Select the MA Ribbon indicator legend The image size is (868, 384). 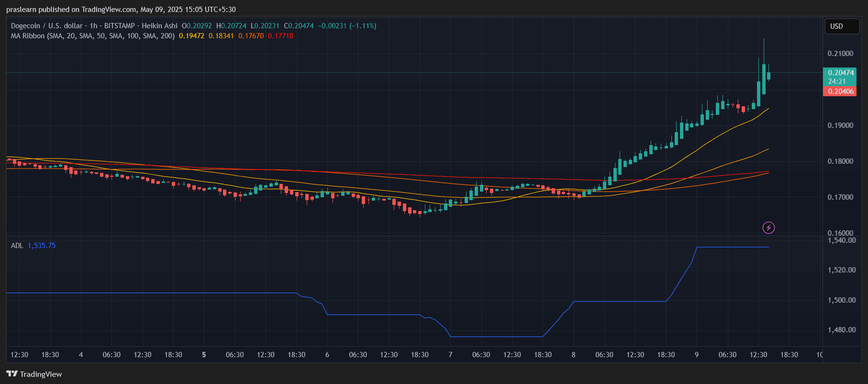click(92, 36)
